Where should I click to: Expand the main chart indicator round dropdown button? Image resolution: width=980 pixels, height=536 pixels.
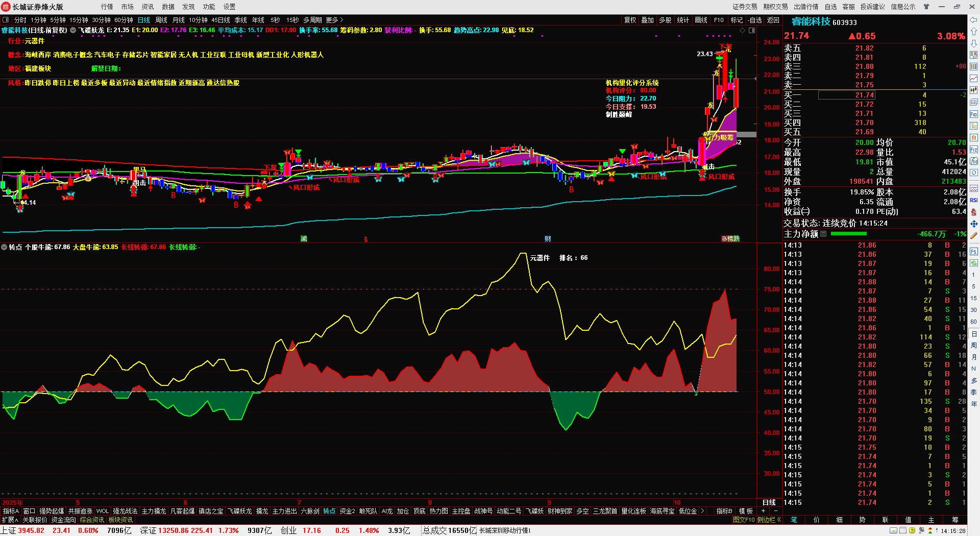point(73,30)
